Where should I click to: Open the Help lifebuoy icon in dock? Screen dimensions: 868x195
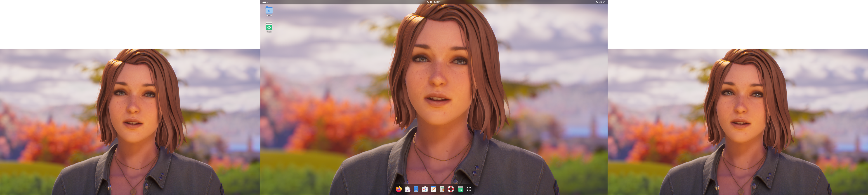coord(451,189)
